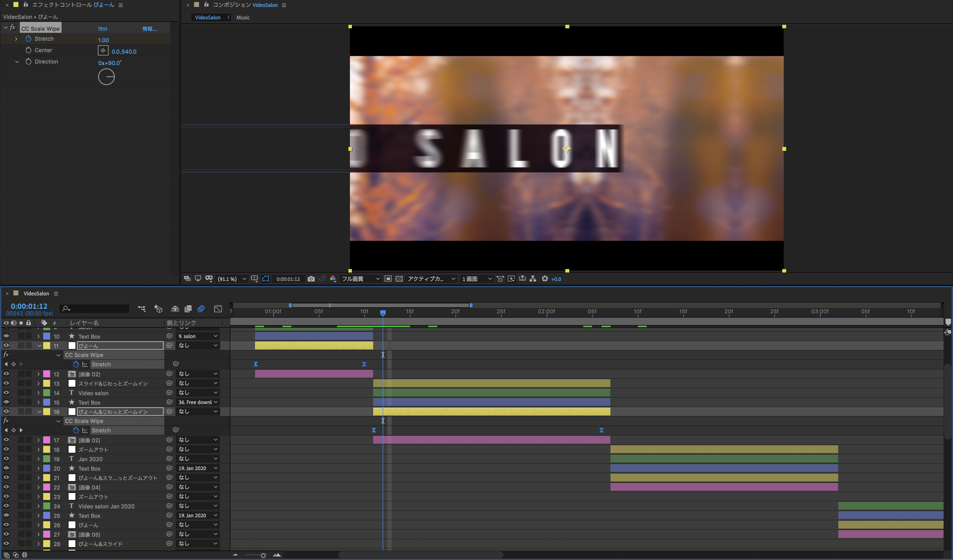Open the composition flowchart icon
Viewport: 953px width, 560px height.
click(x=533, y=279)
